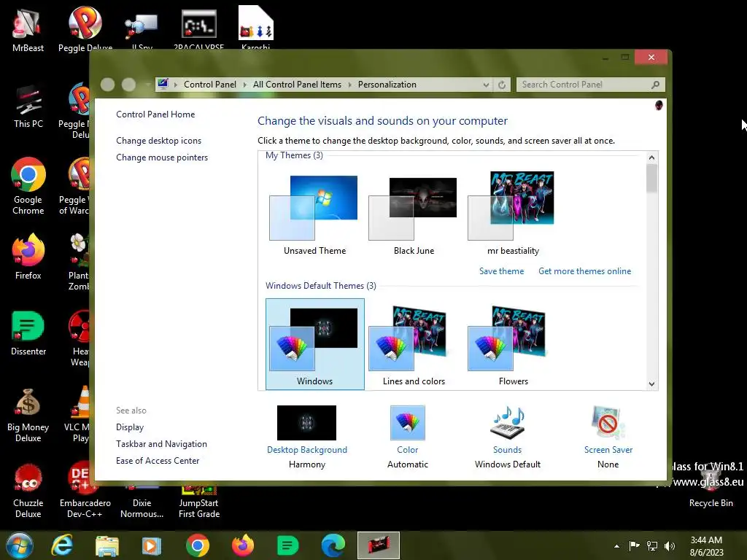
Task: Open JumpStart First Grade desktop icon
Action: click(x=199, y=500)
